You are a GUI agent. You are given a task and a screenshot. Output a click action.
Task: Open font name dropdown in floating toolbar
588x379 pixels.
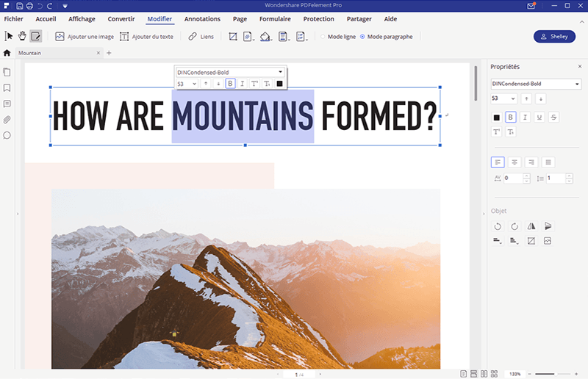[x=280, y=72]
